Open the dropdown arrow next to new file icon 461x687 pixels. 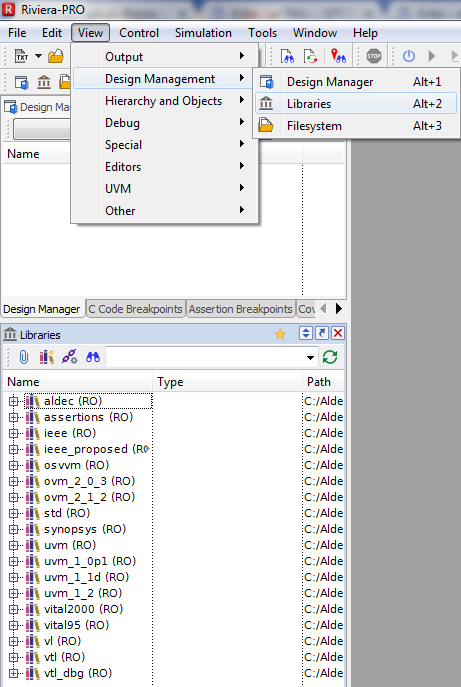click(39, 56)
